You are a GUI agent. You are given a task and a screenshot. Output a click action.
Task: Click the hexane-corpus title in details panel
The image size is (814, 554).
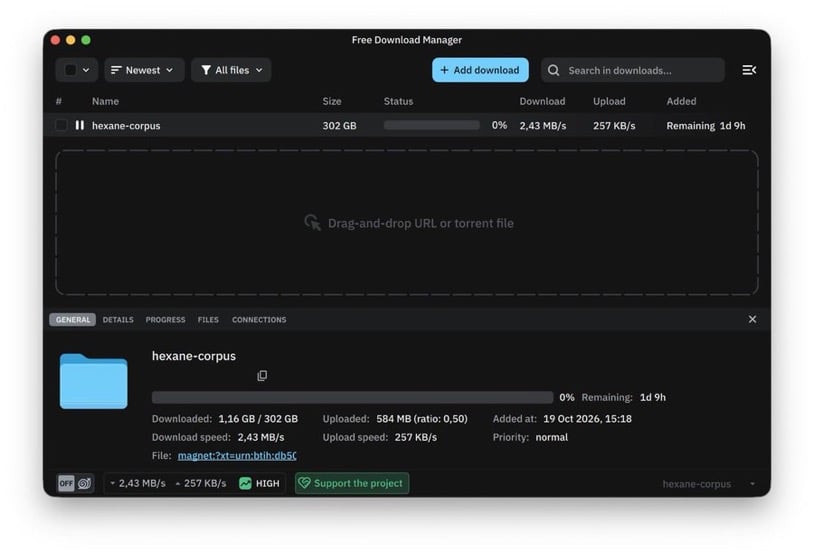(194, 356)
